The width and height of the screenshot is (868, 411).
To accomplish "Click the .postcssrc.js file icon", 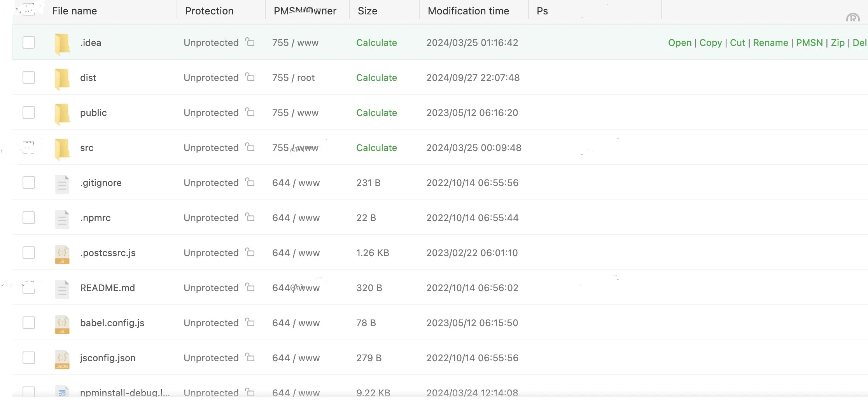I will tap(62, 254).
